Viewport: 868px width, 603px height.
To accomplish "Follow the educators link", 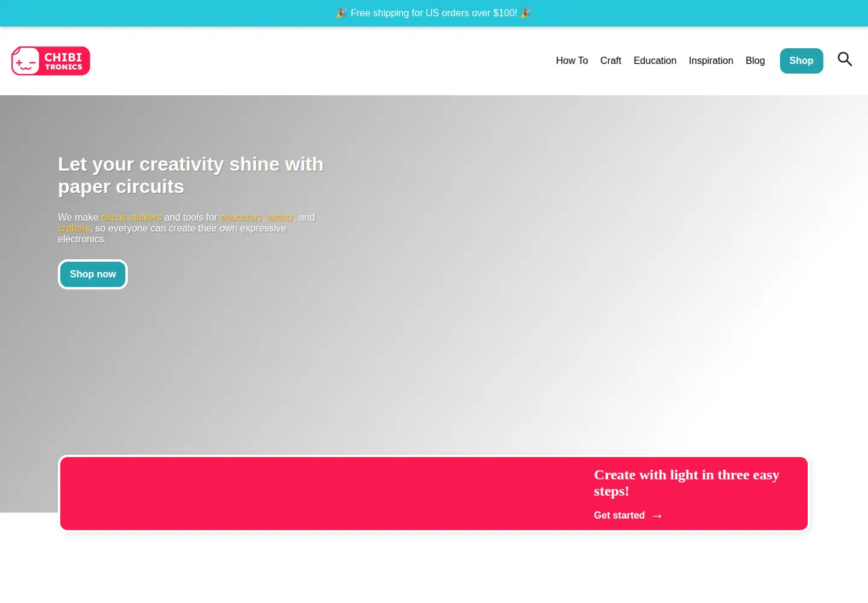I will pos(241,217).
